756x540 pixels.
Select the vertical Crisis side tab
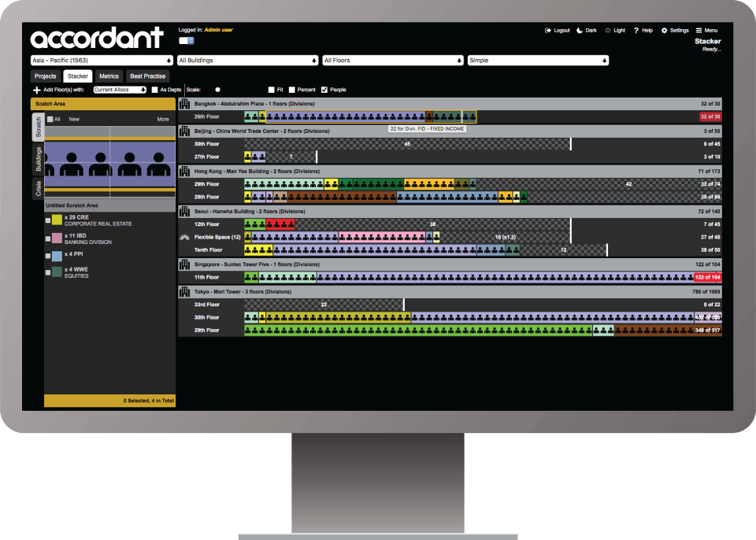tap(38, 188)
